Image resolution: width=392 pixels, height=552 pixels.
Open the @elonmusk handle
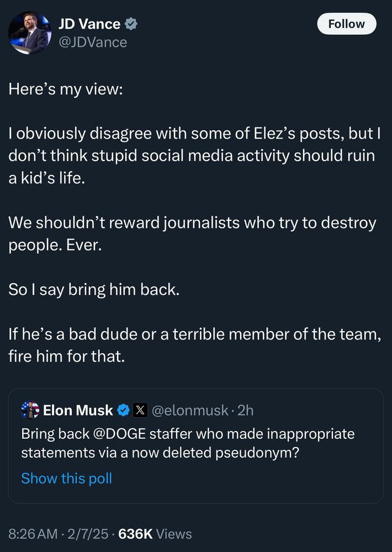pos(189,410)
